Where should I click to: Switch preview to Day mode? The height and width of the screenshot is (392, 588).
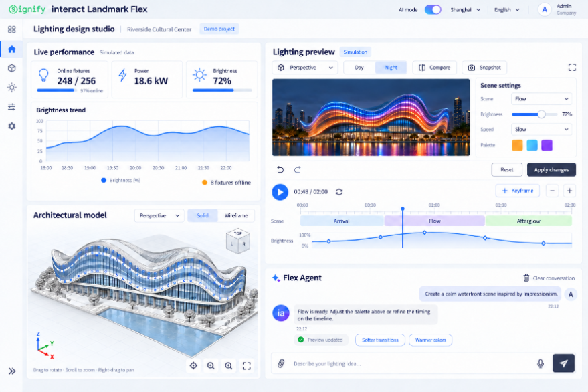pos(359,68)
